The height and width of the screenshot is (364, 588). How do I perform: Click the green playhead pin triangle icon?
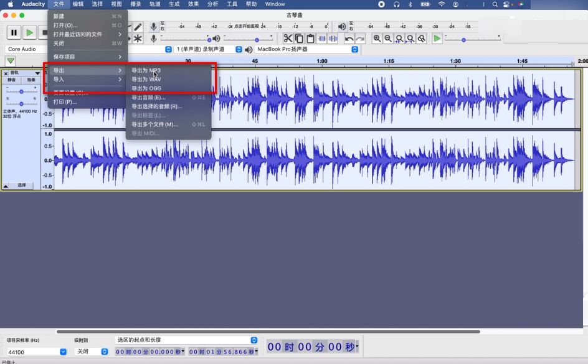coord(11,61)
